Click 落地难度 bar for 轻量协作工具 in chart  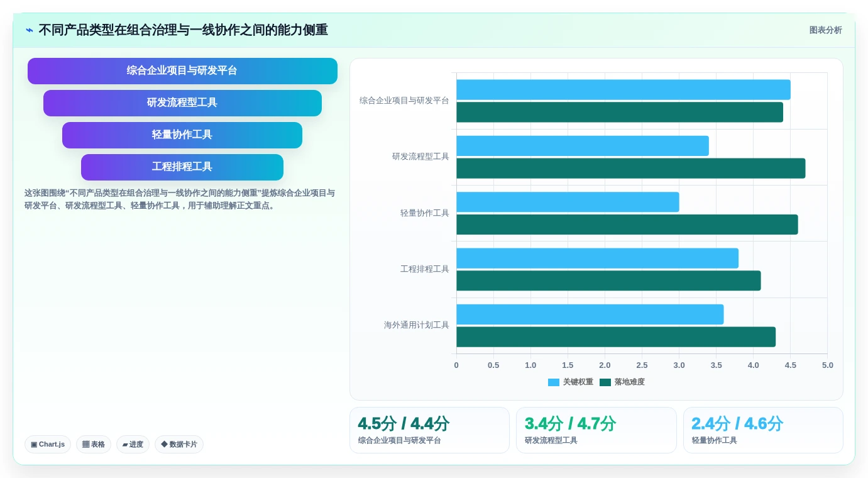pyautogui.click(x=627, y=225)
